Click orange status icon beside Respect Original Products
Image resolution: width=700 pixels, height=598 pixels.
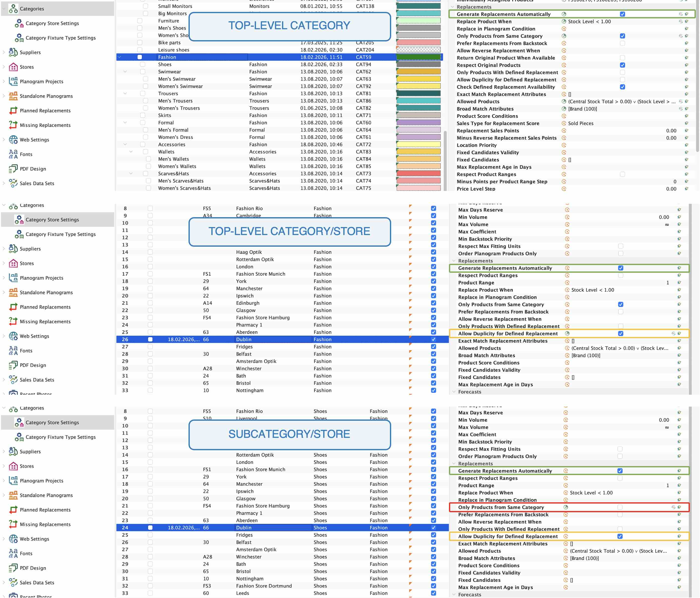[564, 65]
